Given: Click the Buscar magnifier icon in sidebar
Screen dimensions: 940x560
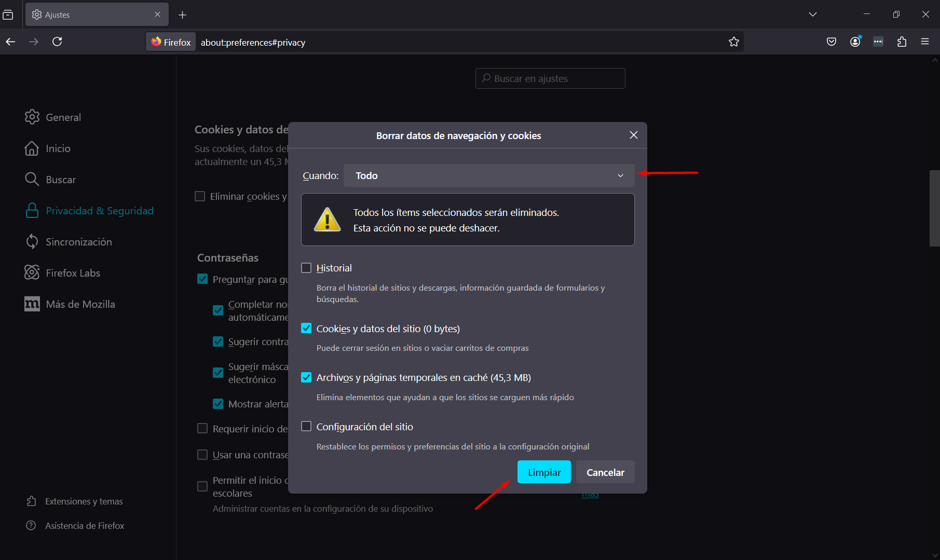Looking at the screenshot, I should tap(32, 179).
